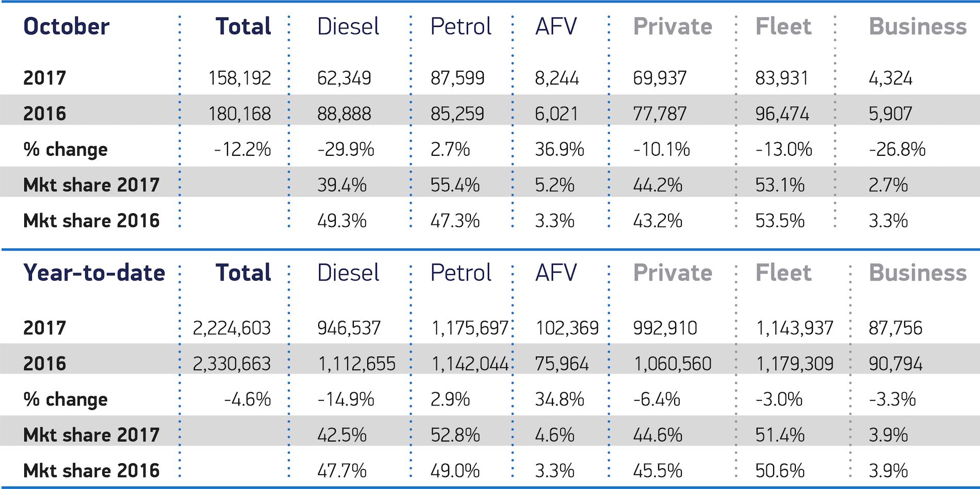Select the 55.4% petrol market share cell
The height and width of the screenshot is (489, 980).
coord(455,185)
